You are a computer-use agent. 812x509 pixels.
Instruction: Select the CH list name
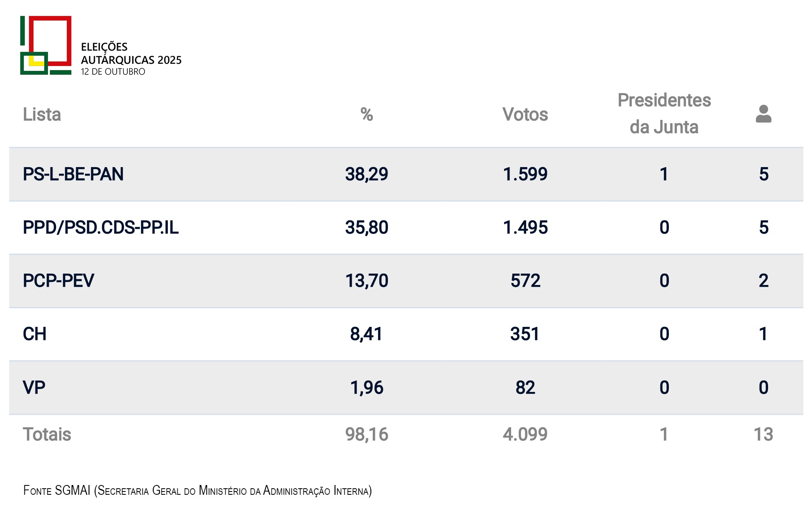click(x=35, y=334)
